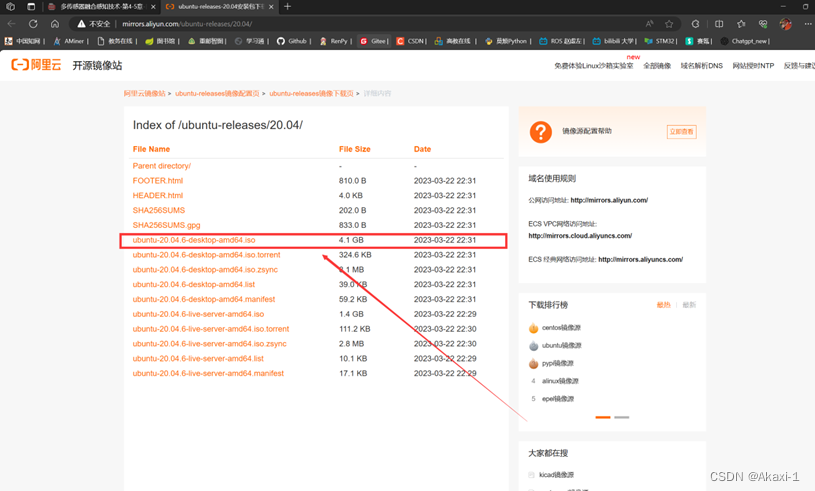Open the FOOTER.html file link

(x=157, y=181)
